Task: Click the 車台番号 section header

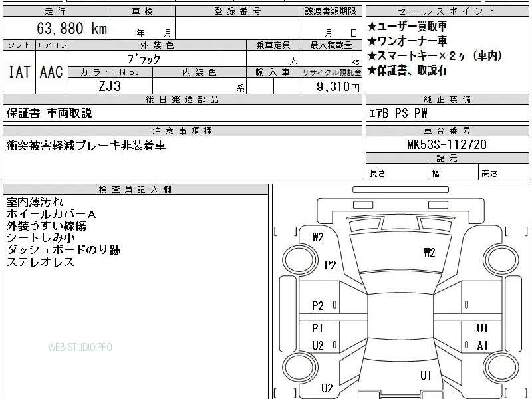Action: (x=447, y=130)
